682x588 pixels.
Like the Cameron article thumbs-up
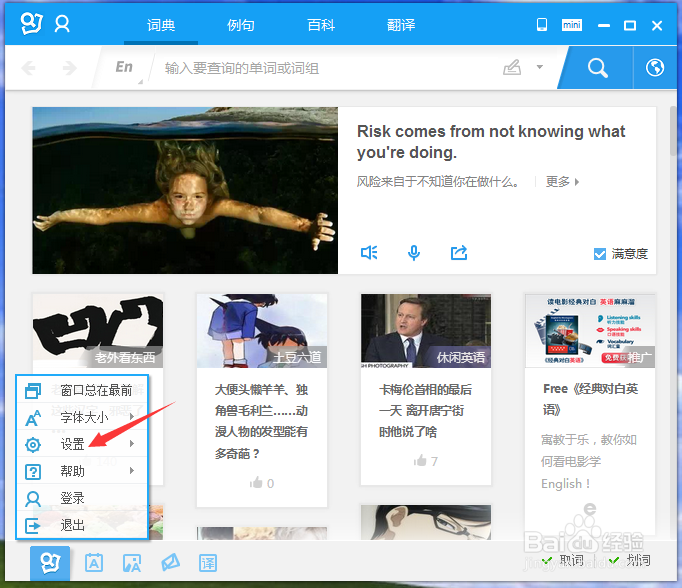420,460
